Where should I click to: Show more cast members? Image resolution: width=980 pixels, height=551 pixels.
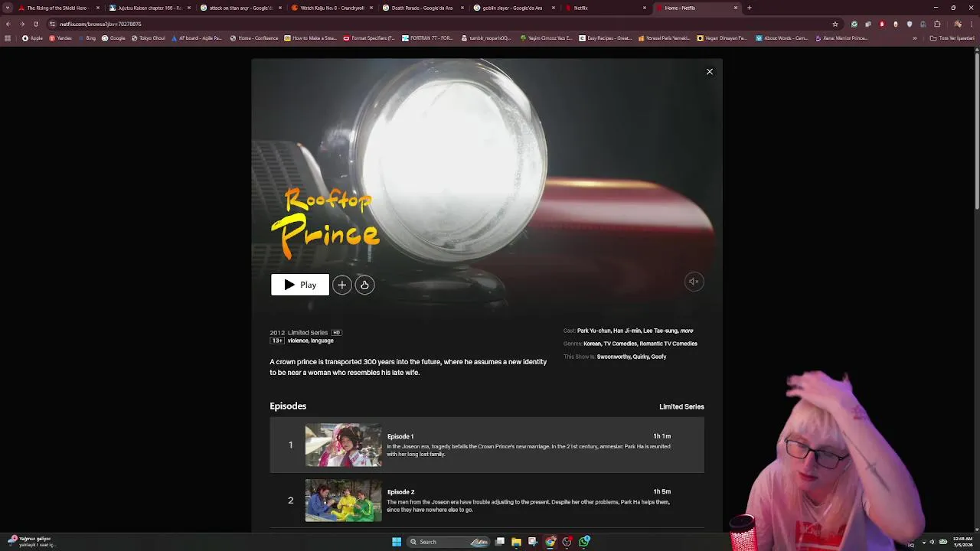click(687, 331)
